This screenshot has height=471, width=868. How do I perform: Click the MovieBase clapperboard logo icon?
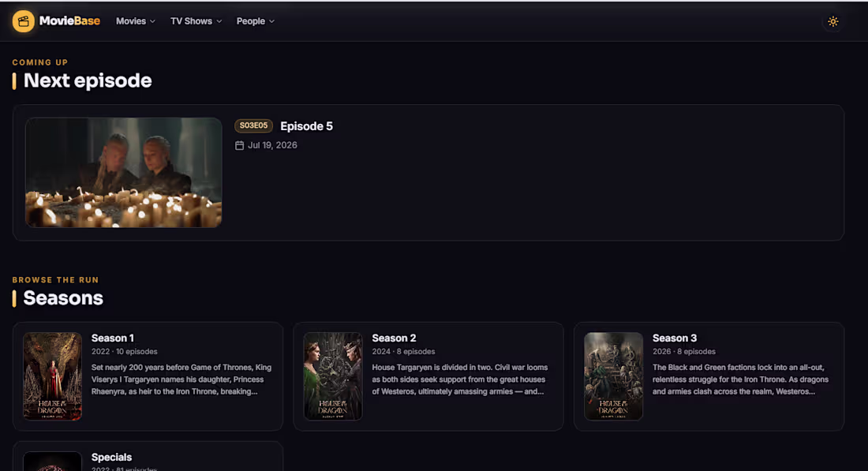(x=23, y=21)
